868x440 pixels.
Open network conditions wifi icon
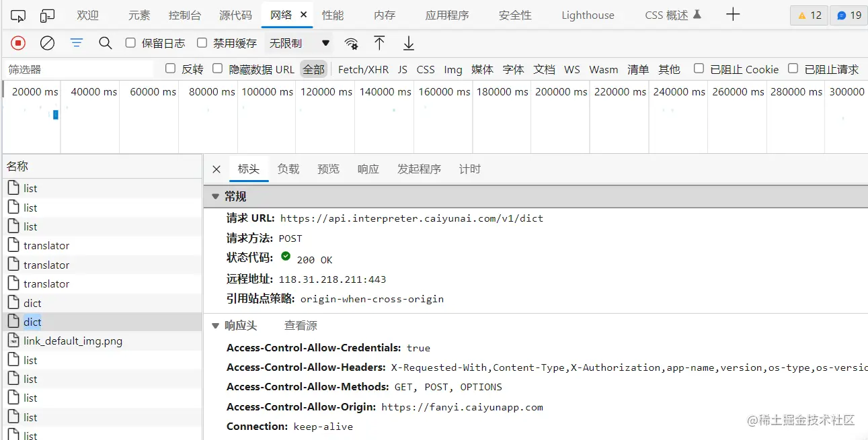click(x=351, y=44)
